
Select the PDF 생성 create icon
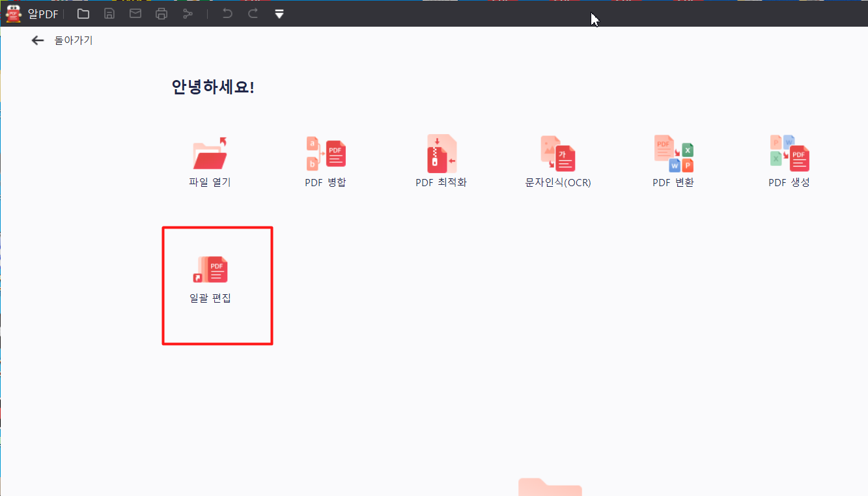[x=789, y=154]
